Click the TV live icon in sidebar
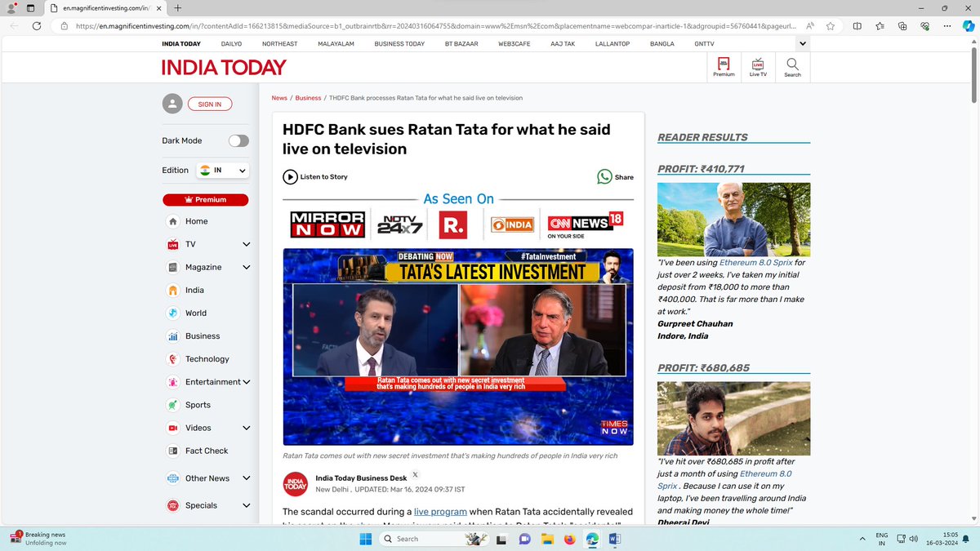 [172, 244]
